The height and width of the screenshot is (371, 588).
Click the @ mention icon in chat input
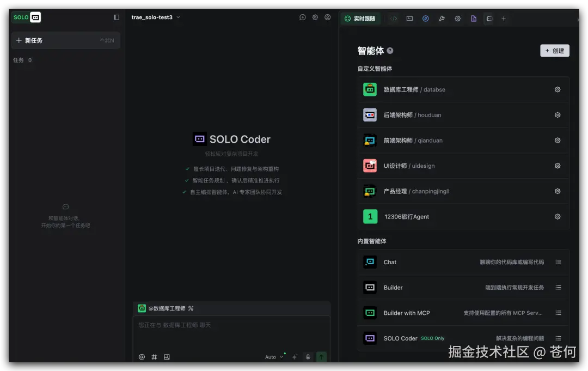[142, 357]
